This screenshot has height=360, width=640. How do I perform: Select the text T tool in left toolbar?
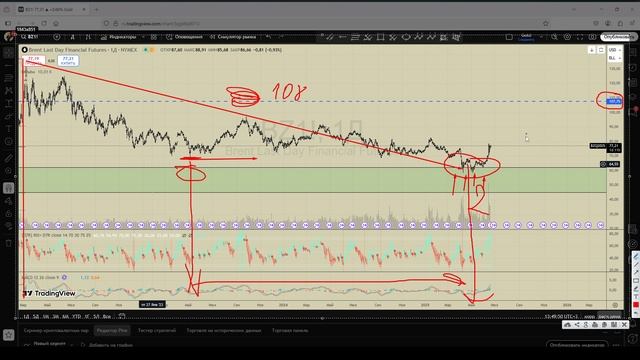pyautogui.click(x=9, y=129)
